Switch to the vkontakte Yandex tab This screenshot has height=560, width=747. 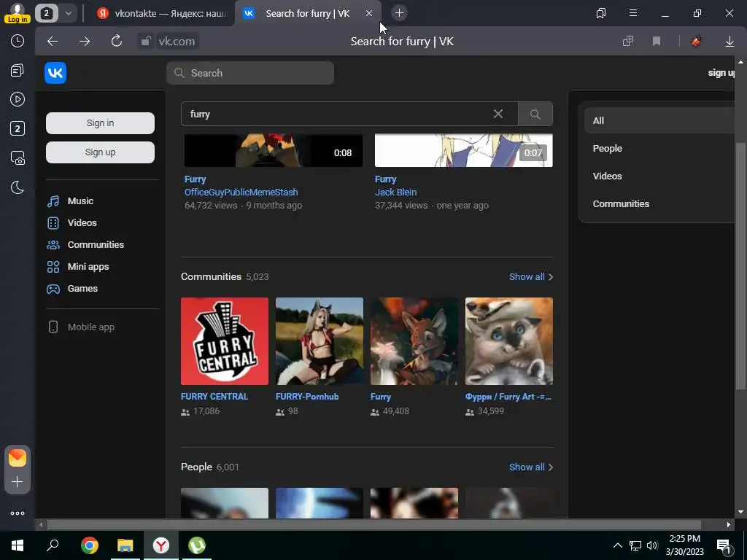point(162,13)
